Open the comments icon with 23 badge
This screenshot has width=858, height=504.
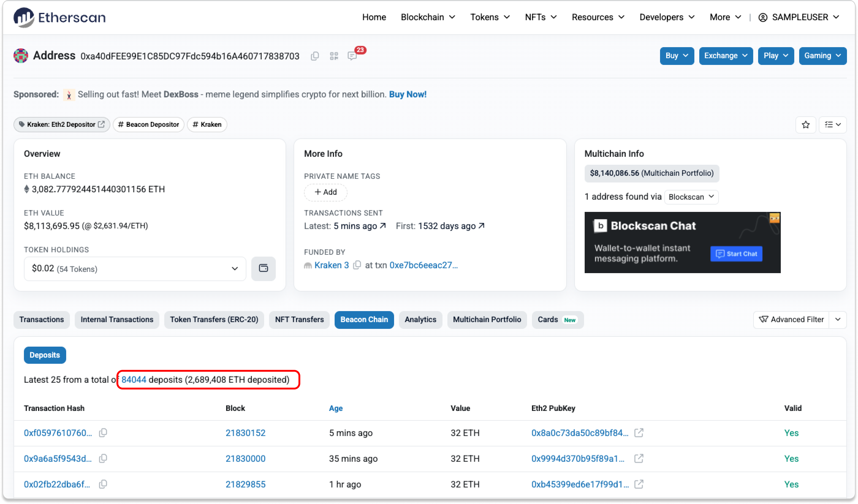coord(352,56)
